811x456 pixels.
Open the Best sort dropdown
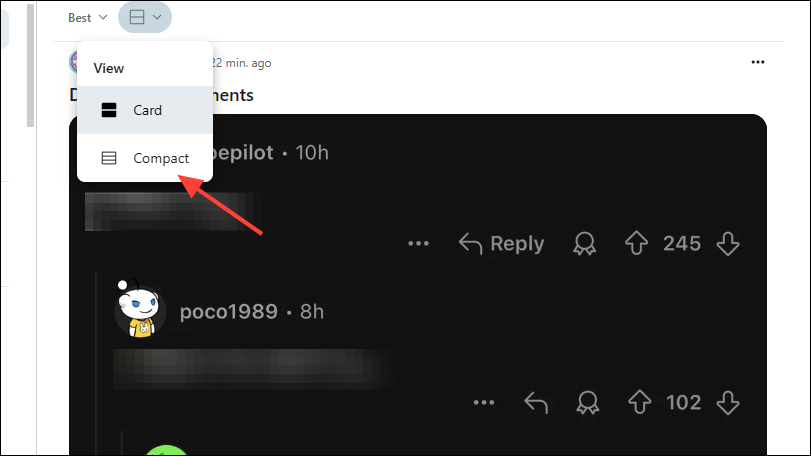click(87, 18)
